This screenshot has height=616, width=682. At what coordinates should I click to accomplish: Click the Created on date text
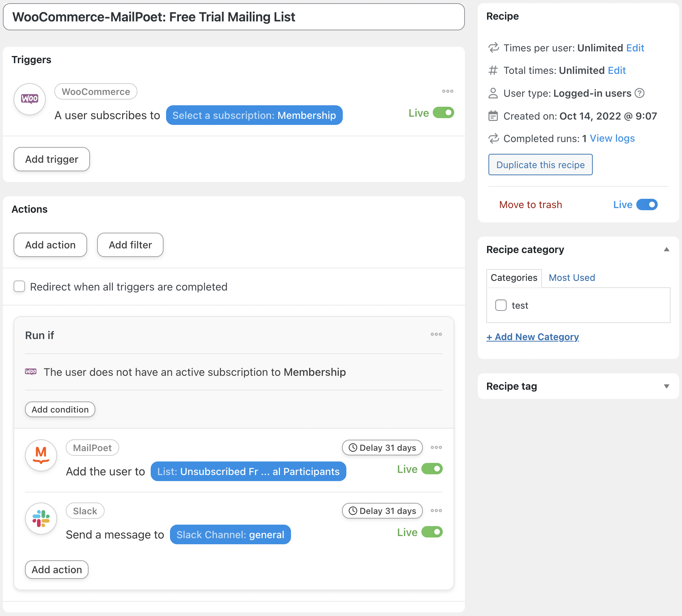[608, 116]
